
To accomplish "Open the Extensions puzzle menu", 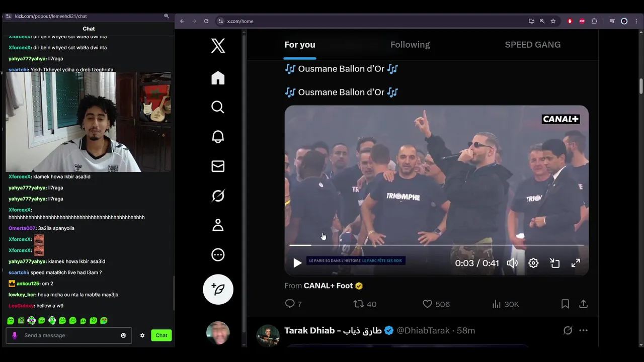I will [594, 21].
